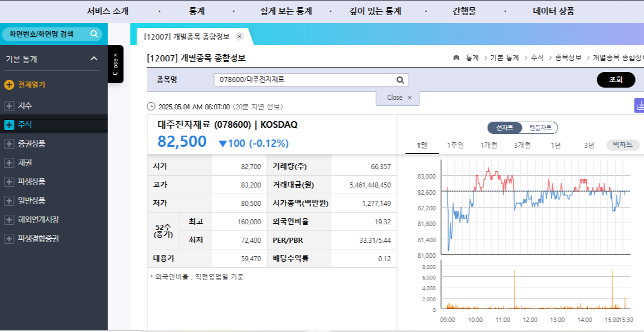Click 종목정보 in the breadcrumb
Image resolution: width=644 pixels, height=332 pixels.
pos(568,58)
